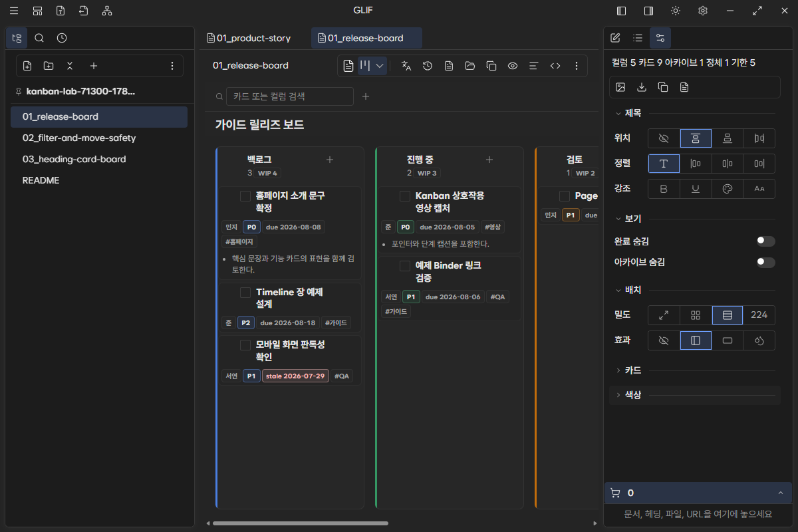Toggle preview with the eye icon

513,66
